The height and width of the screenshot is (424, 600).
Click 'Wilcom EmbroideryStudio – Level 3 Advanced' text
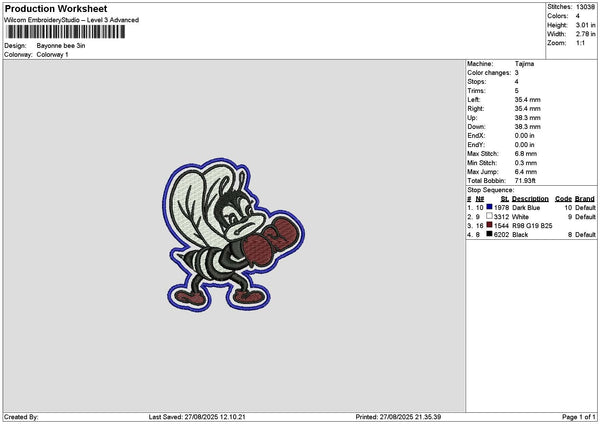tap(72, 20)
